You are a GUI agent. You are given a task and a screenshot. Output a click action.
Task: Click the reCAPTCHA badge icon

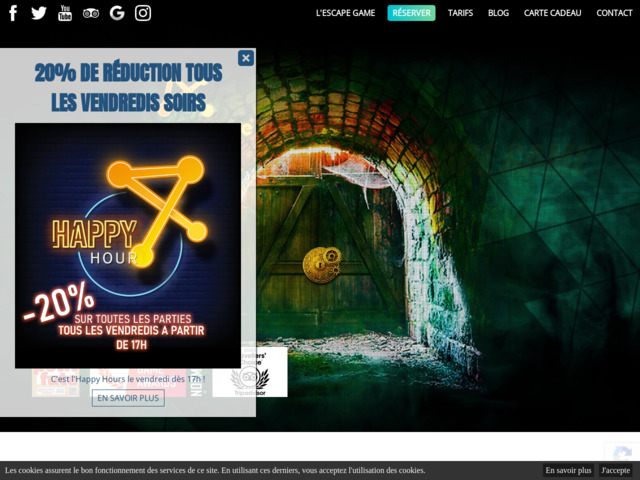[622, 453]
